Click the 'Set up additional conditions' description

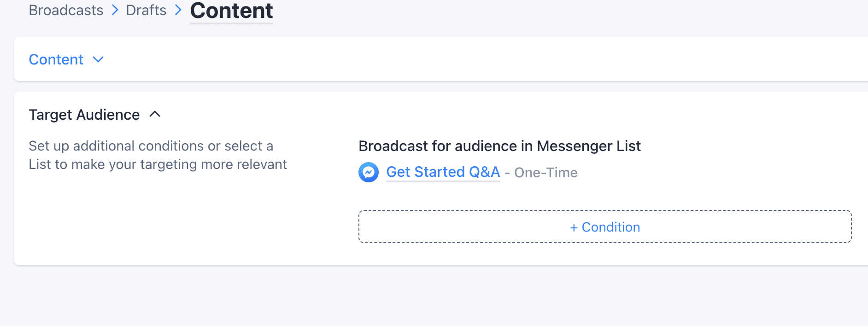pyautogui.click(x=158, y=155)
